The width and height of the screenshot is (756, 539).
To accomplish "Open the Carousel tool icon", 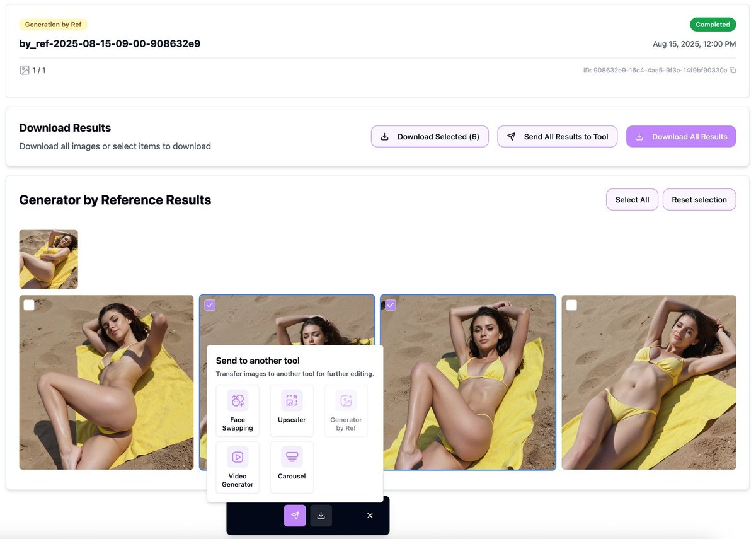I will tap(292, 457).
